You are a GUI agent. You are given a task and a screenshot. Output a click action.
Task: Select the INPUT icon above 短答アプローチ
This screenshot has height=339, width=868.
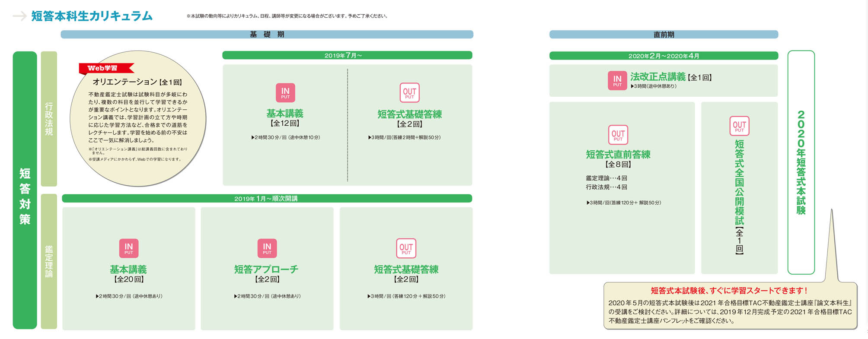point(267,248)
